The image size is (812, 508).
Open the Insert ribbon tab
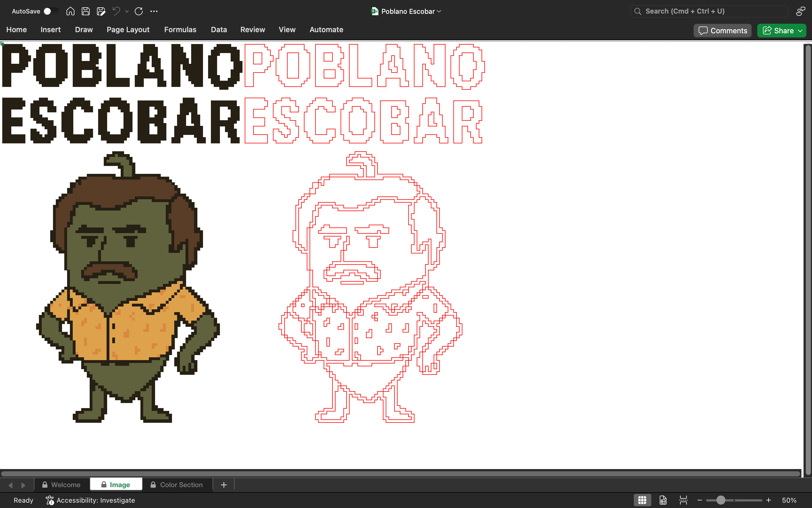[51, 30]
